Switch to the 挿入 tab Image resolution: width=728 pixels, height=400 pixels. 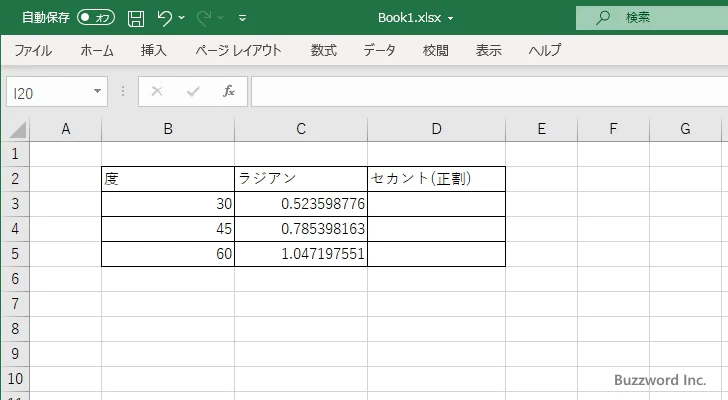(x=154, y=50)
